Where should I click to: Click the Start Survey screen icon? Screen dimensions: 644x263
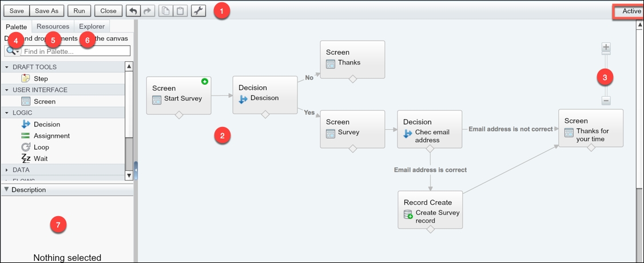click(157, 99)
